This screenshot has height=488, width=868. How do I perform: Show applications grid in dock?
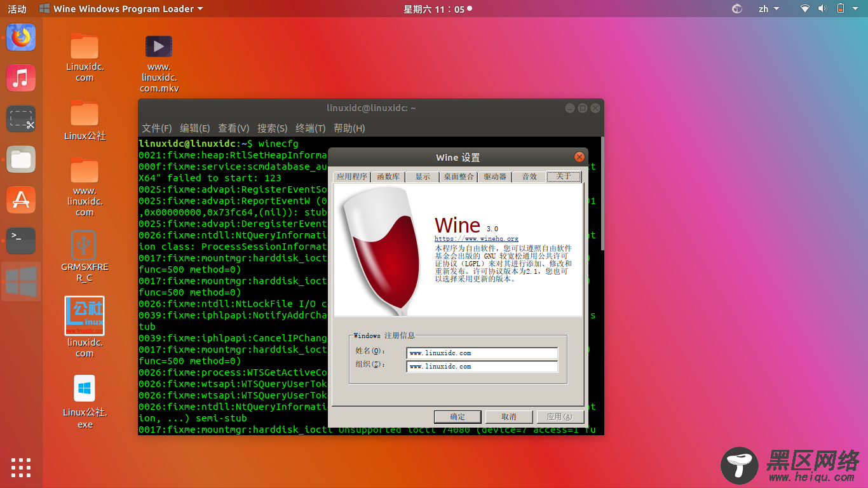(21, 468)
